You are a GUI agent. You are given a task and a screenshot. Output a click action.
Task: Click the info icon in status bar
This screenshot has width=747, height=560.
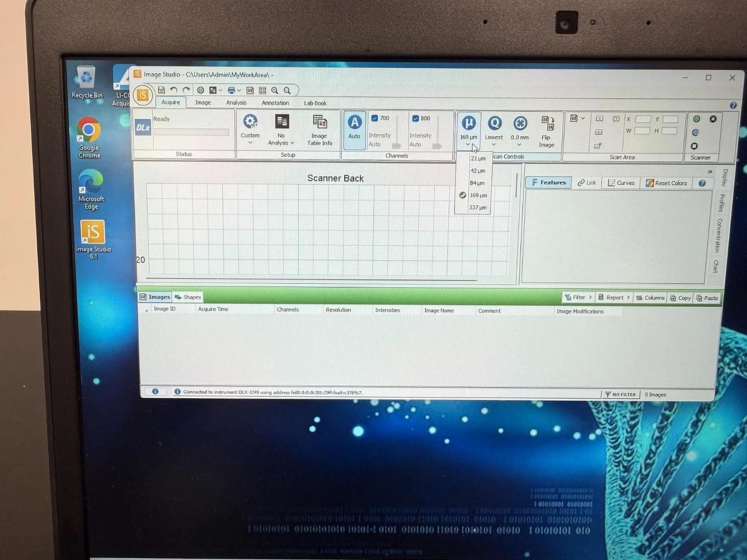[x=155, y=391]
